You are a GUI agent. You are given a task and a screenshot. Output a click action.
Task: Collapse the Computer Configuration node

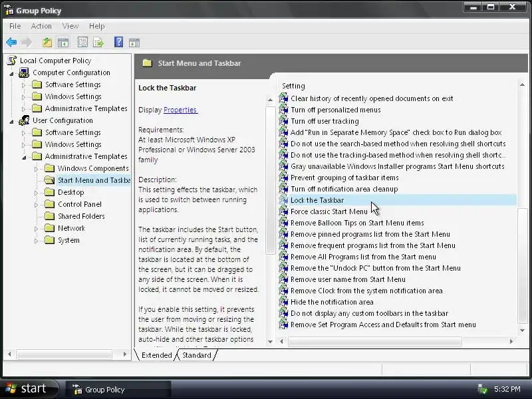tap(11, 73)
